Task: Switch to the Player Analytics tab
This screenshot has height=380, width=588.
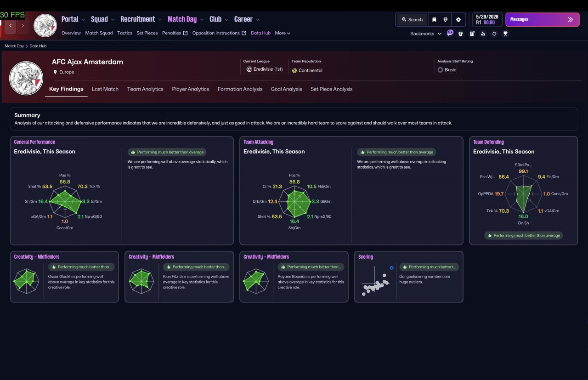Action: coord(191,89)
